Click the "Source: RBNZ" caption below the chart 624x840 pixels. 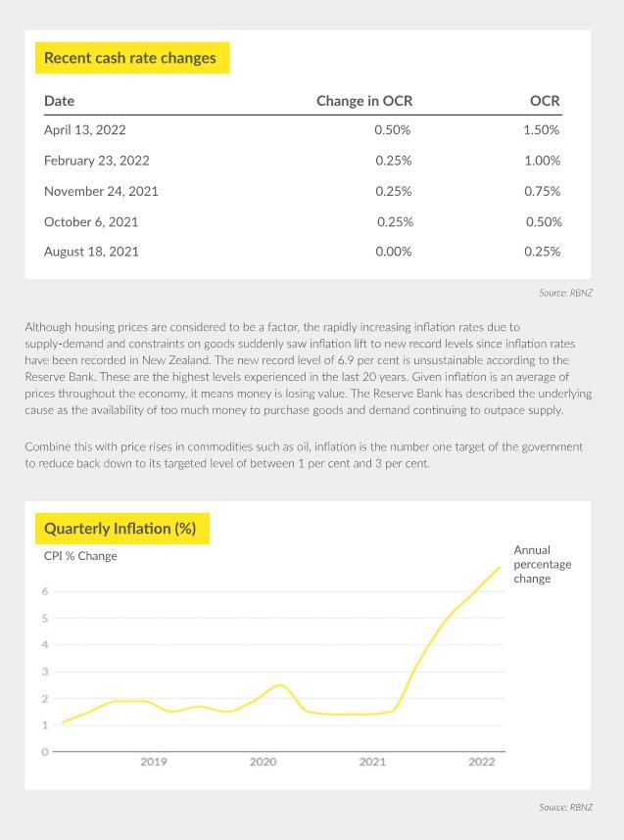[565, 808]
